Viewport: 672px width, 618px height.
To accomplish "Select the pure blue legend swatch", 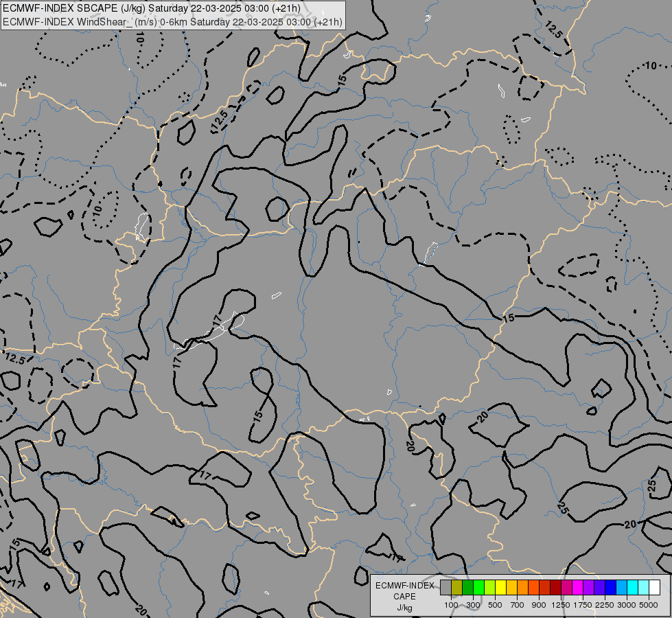I will pos(611,587).
